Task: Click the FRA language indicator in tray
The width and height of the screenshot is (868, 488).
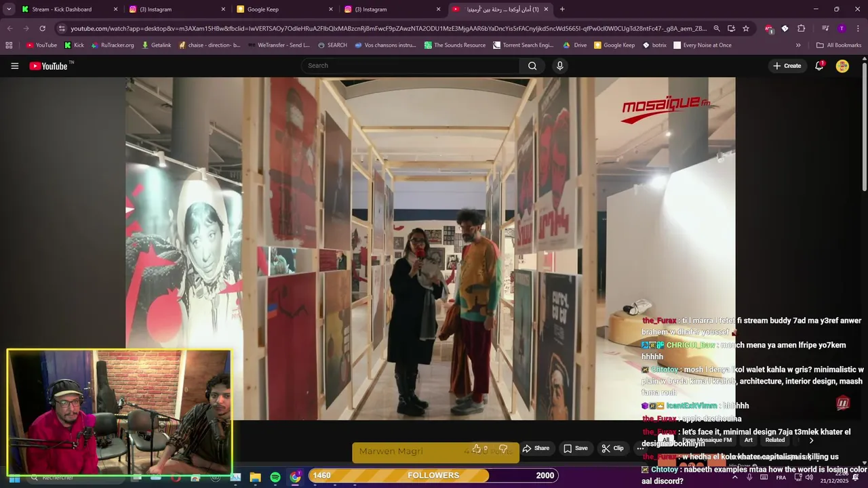Action: [x=781, y=478]
